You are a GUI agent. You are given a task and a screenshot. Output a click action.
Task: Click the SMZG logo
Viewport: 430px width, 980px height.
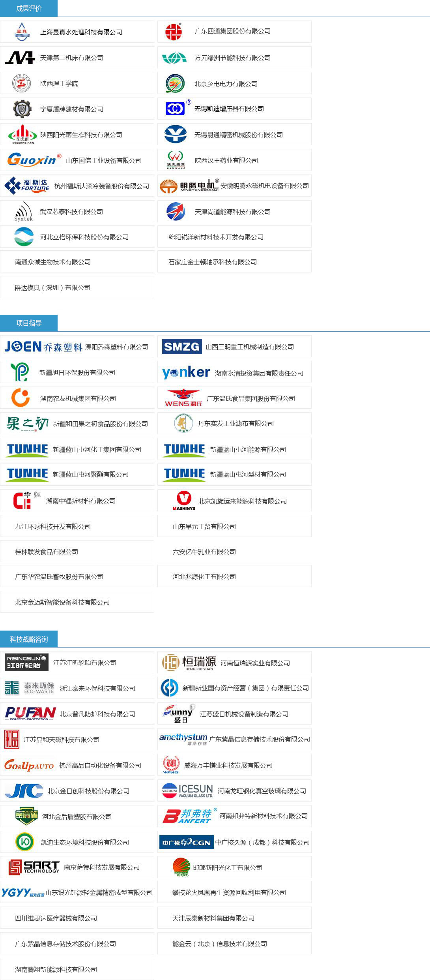[182, 347]
